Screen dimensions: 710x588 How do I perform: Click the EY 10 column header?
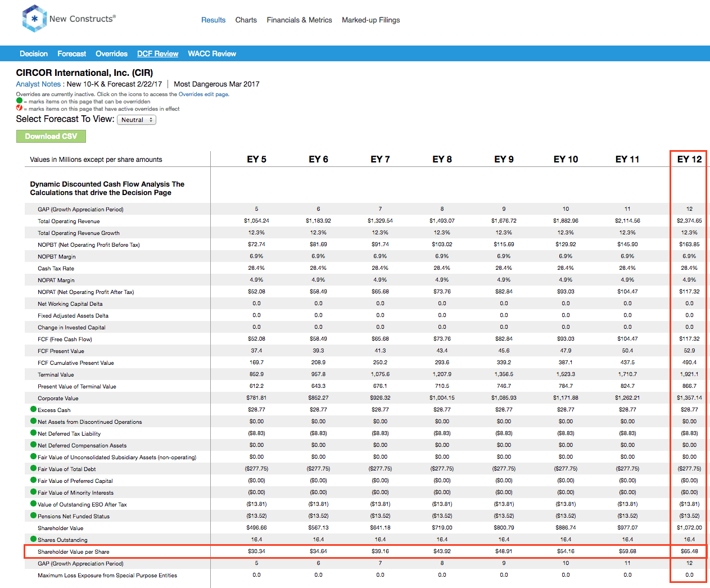(x=566, y=159)
